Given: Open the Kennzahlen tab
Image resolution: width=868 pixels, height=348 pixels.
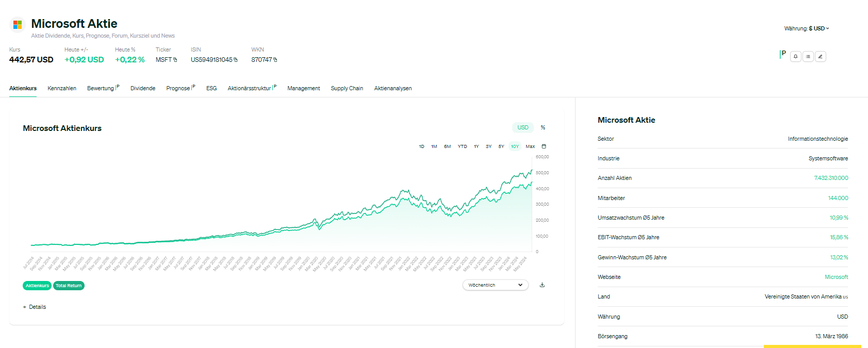Looking at the screenshot, I should (x=62, y=88).
